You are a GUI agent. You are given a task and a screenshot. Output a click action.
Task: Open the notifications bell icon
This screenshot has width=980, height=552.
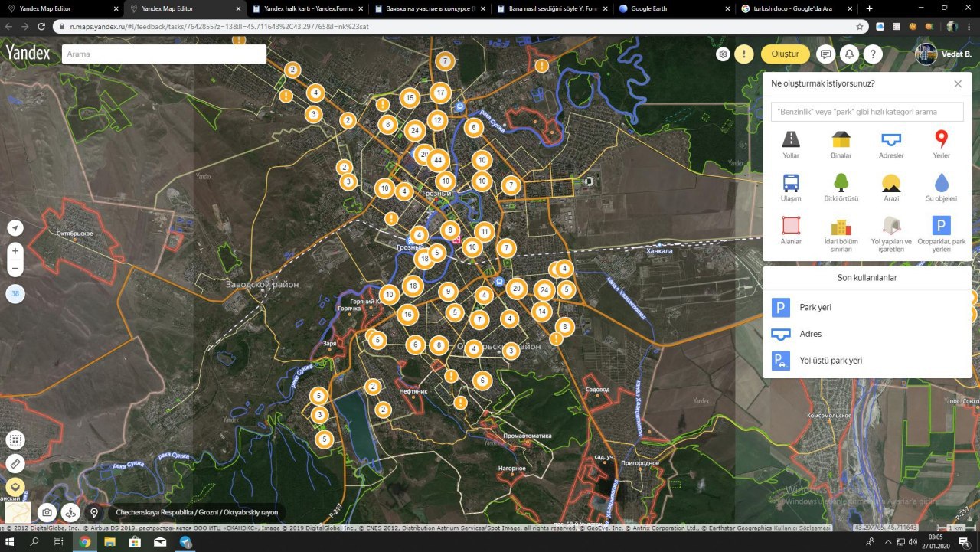point(849,54)
